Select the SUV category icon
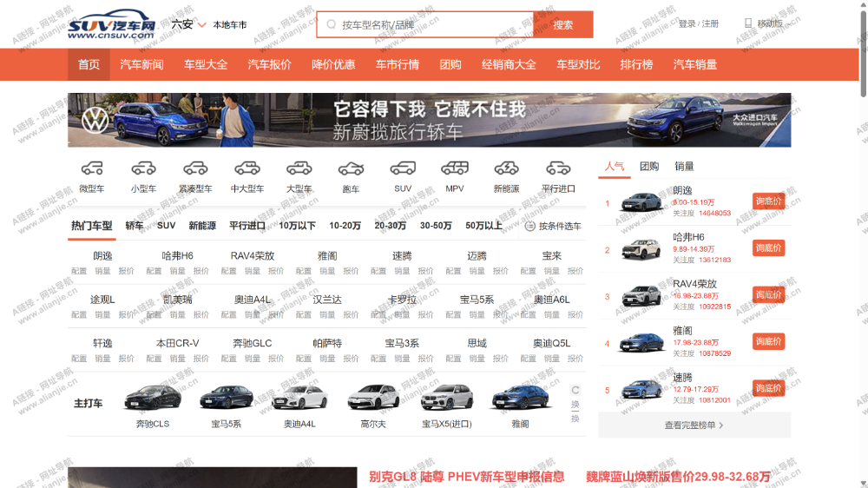Image resolution: width=868 pixels, height=488 pixels. pyautogui.click(x=403, y=168)
